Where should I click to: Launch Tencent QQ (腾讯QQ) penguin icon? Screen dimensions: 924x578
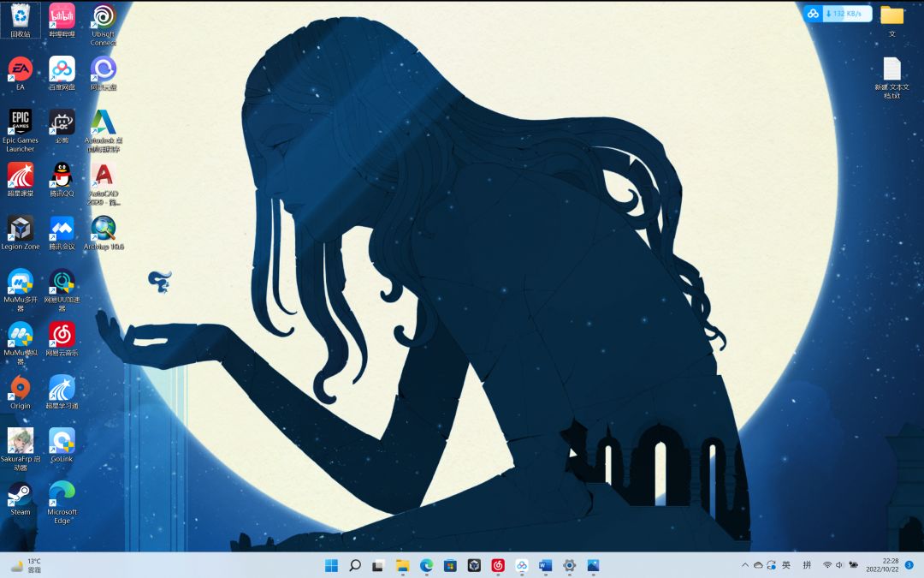[x=62, y=179]
